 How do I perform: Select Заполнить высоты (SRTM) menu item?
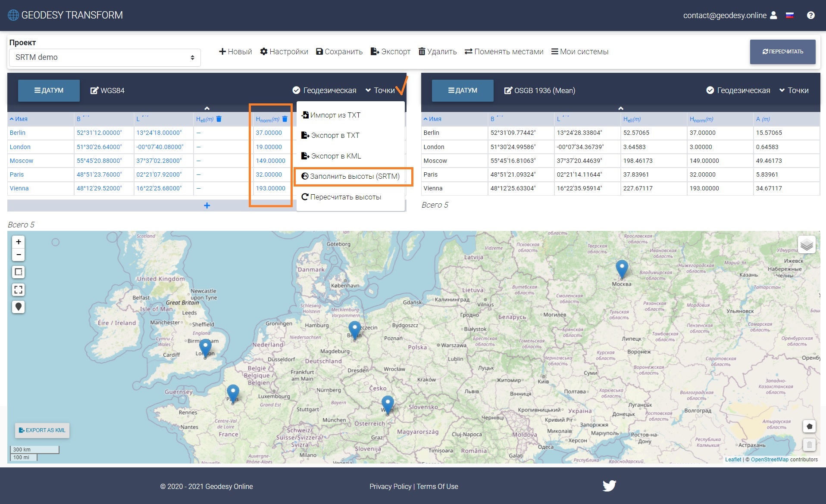(x=351, y=177)
